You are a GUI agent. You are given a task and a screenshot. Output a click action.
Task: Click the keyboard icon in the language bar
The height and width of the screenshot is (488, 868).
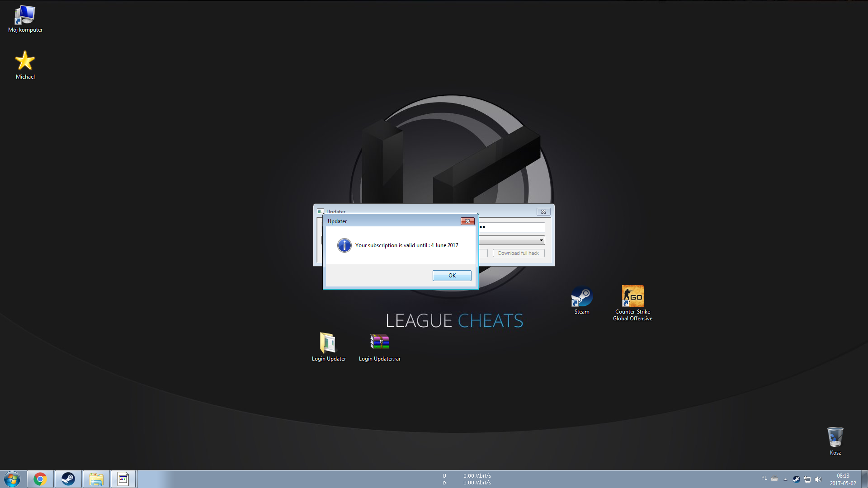(x=774, y=479)
